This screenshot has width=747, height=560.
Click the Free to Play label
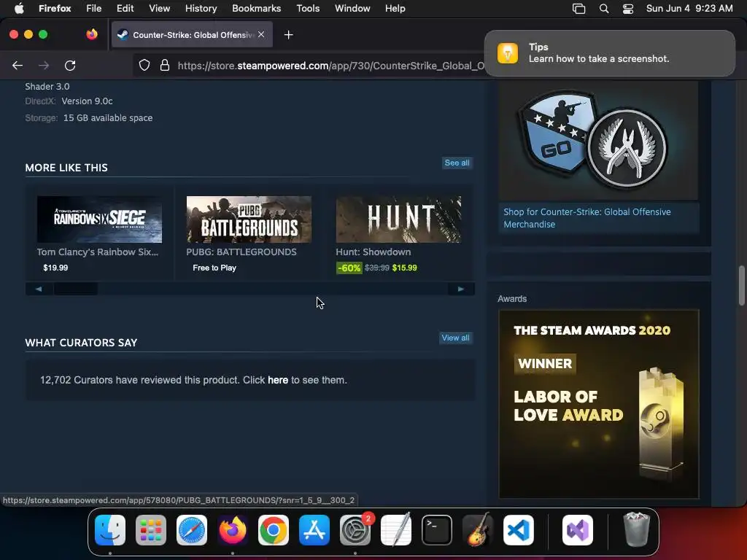pos(214,268)
